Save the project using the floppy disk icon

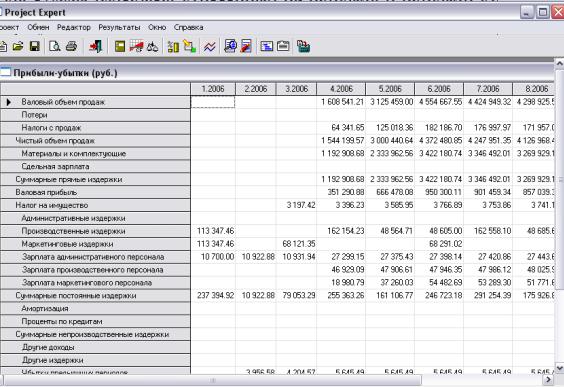pos(35,46)
